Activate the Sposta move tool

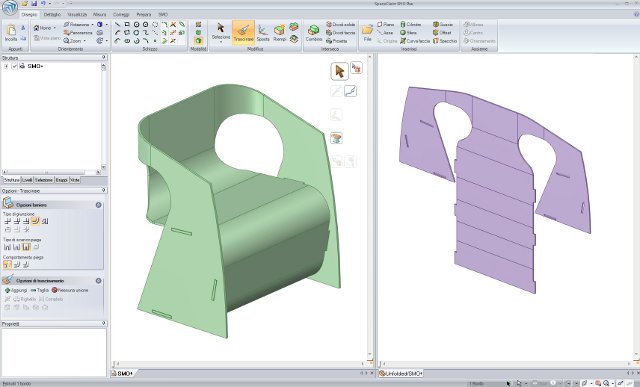pyautogui.click(x=263, y=33)
